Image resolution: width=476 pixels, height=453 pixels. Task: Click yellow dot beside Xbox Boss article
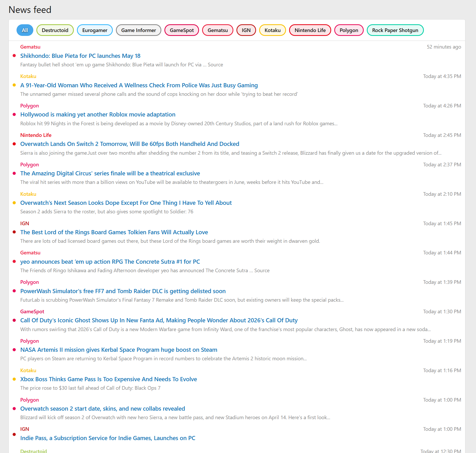click(x=14, y=379)
